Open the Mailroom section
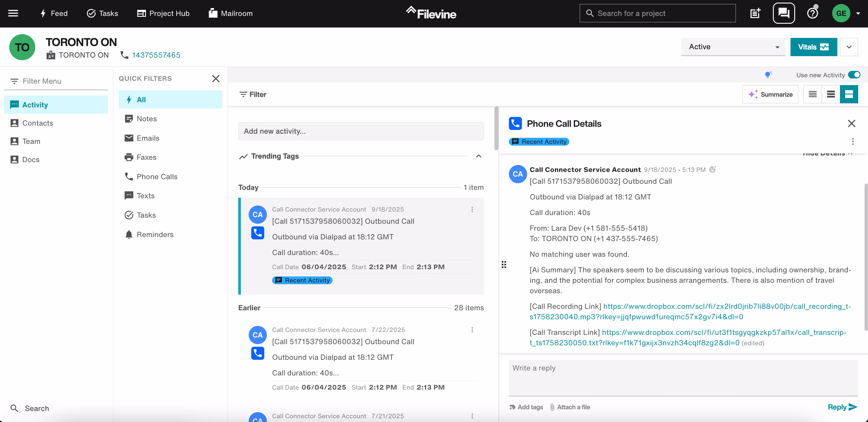This screenshot has width=868, height=422. tap(230, 13)
